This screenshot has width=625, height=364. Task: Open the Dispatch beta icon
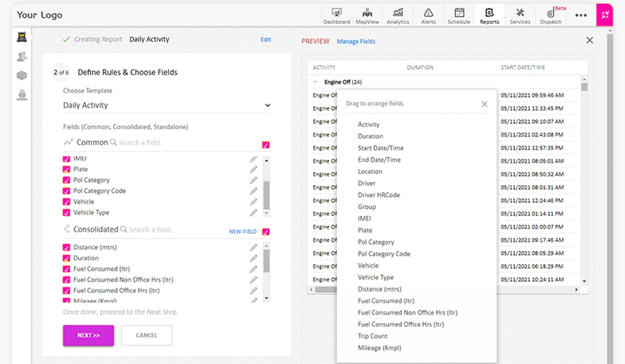point(551,15)
